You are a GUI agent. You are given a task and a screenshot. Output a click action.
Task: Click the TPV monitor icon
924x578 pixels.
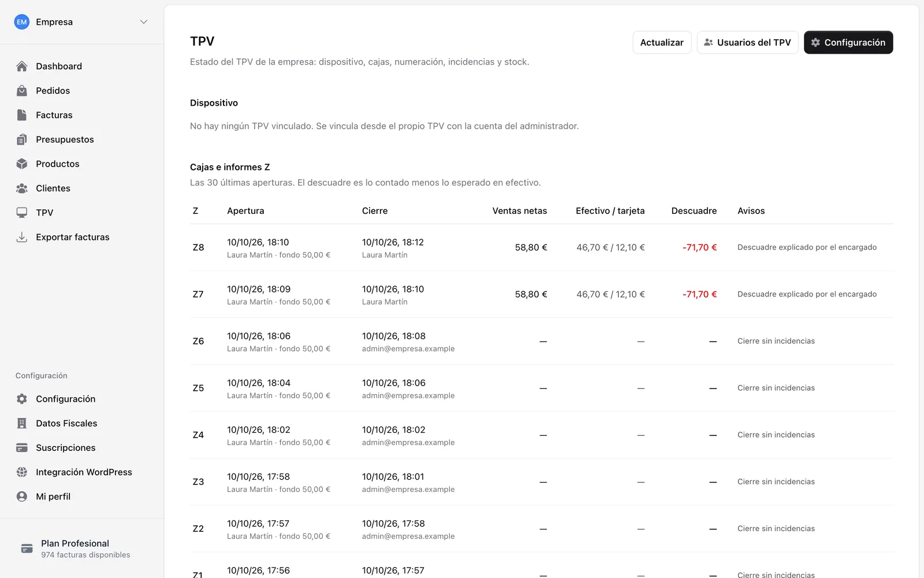[22, 213]
